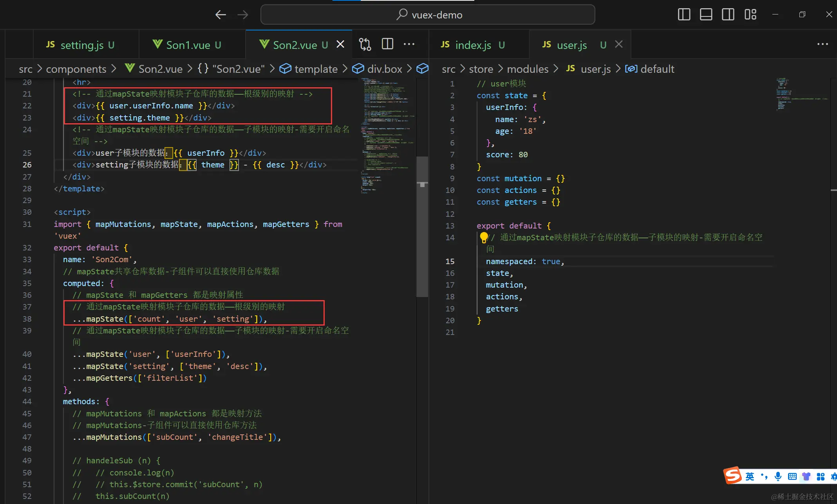
Task: Click the 'setting.theme' template expression
Action: pyautogui.click(x=139, y=118)
